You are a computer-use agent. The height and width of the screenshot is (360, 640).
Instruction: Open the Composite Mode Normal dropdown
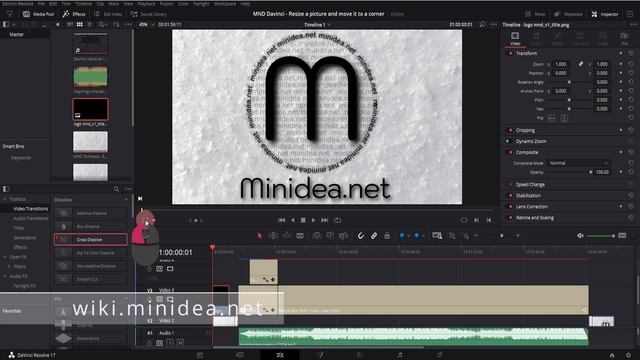(x=578, y=163)
